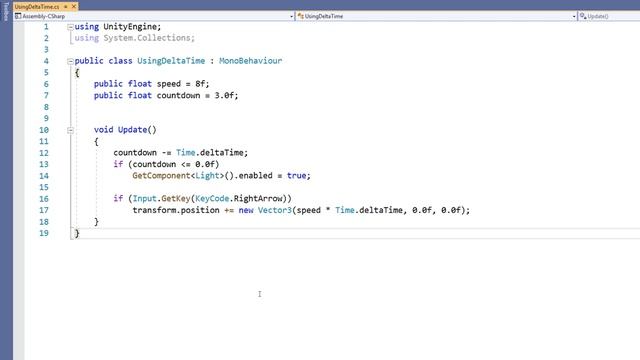Image resolution: width=640 pixels, height=360 pixels.
Task: Click 'KeyCode.RightArrow' on line 16
Action: [x=239, y=198]
